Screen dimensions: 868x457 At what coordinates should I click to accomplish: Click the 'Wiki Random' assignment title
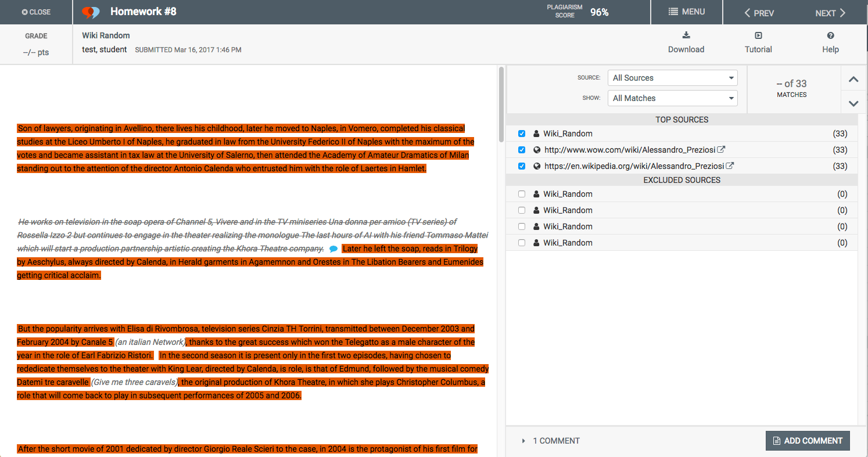point(106,35)
